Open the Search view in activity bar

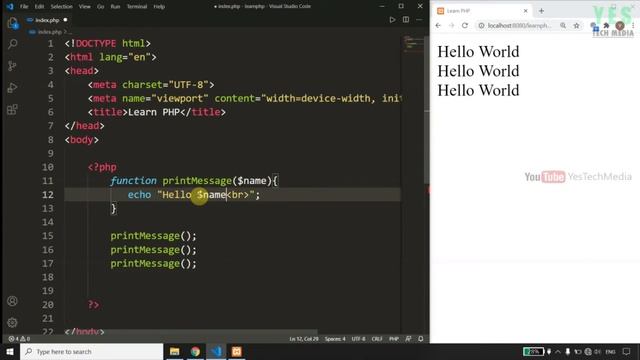12,44
